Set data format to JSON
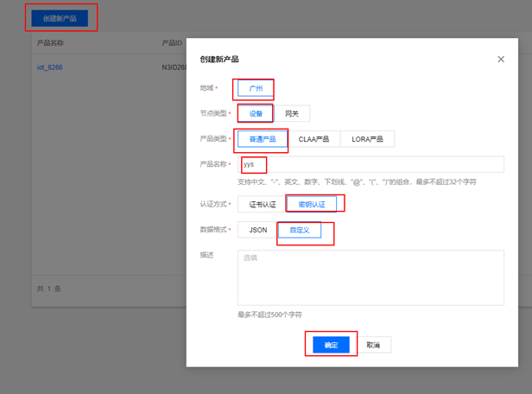Image resolution: width=532 pixels, height=394 pixels. click(257, 230)
